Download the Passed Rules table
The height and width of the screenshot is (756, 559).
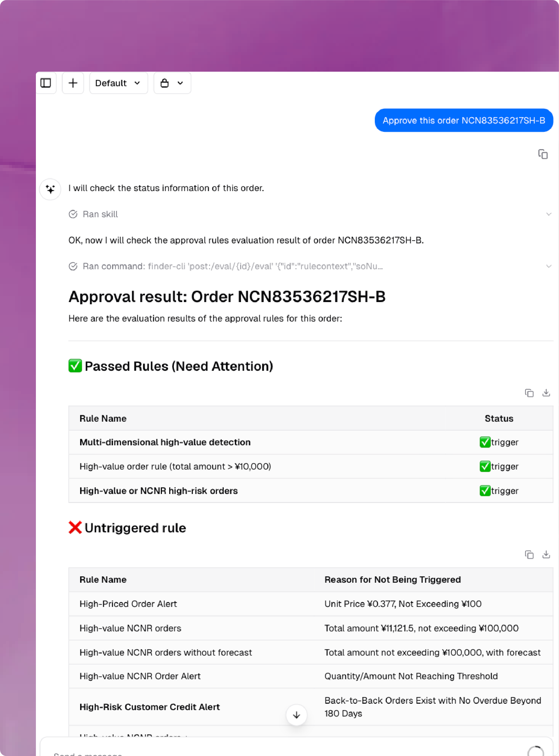pos(546,393)
